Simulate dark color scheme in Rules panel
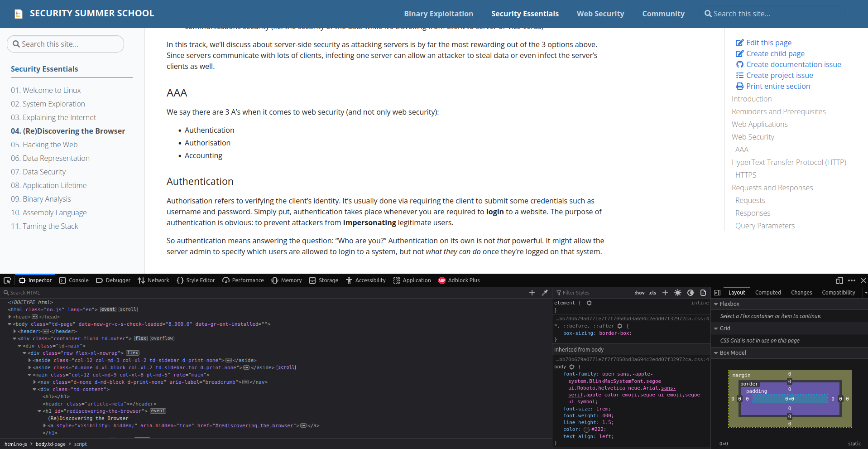This screenshot has height=449, width=868. [x=690, y=293]
